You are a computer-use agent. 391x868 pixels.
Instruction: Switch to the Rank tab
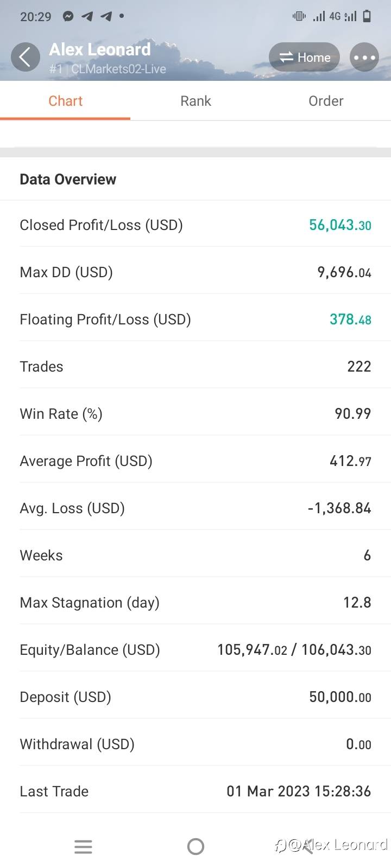click(195, 101)
